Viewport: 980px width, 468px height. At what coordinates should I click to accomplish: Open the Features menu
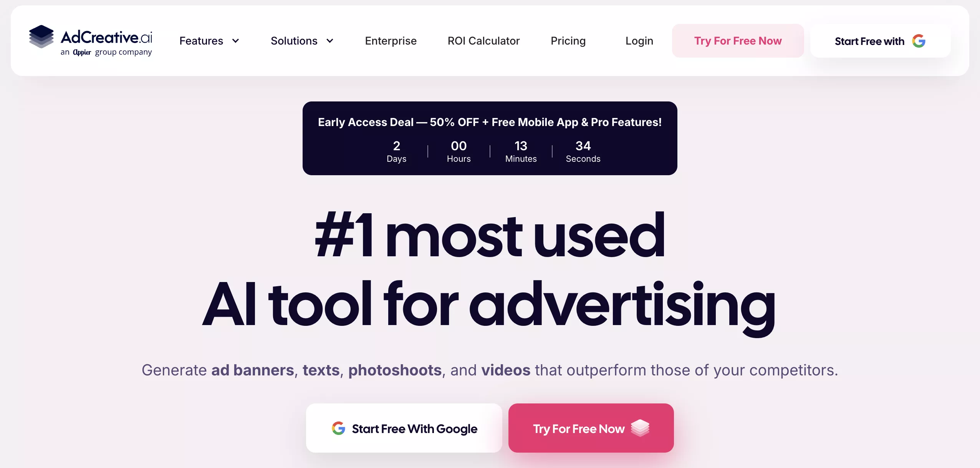click(209, 41)
